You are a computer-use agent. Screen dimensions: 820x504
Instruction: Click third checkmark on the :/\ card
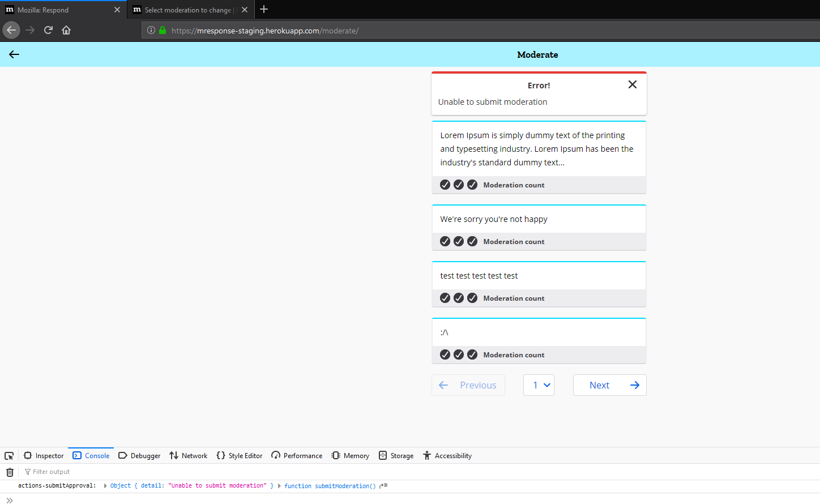(x=472, y=354)
